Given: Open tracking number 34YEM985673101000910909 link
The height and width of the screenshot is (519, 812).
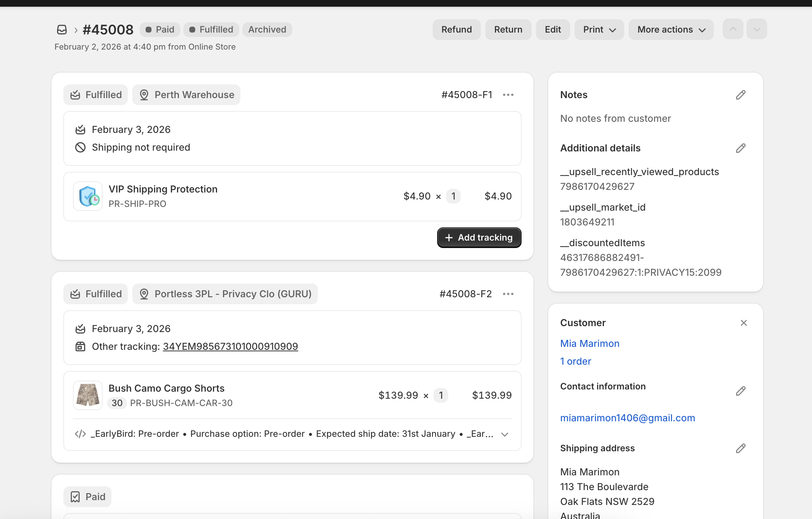Looking at the screenshot, I should (230, 347).
